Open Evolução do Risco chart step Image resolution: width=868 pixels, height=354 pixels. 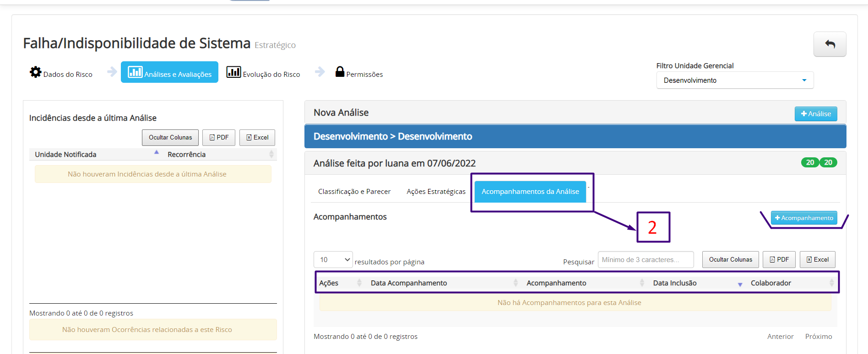[x=263, y=73]
